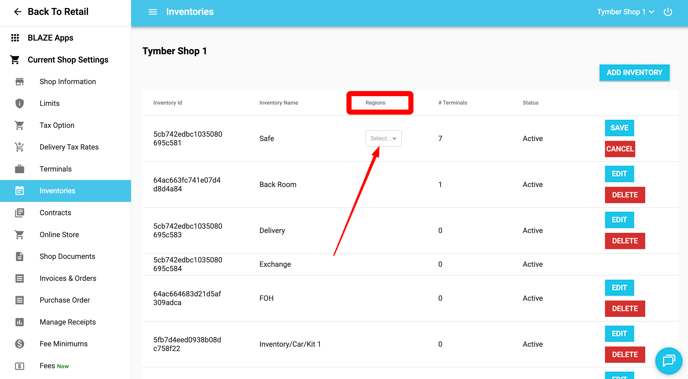Open Purchase Order settings
Viewport: 688px width, 379px height.
pos(65,300)
